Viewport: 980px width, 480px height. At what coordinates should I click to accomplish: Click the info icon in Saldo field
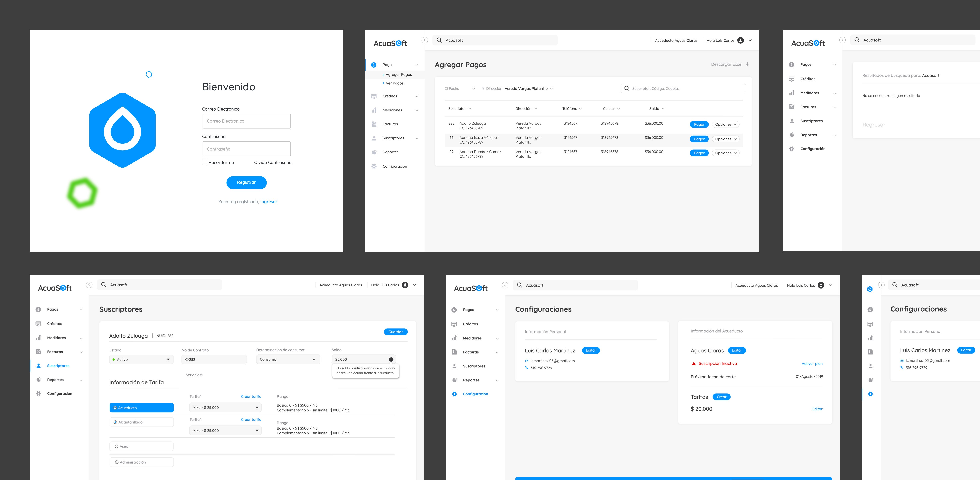pos(391,359)
